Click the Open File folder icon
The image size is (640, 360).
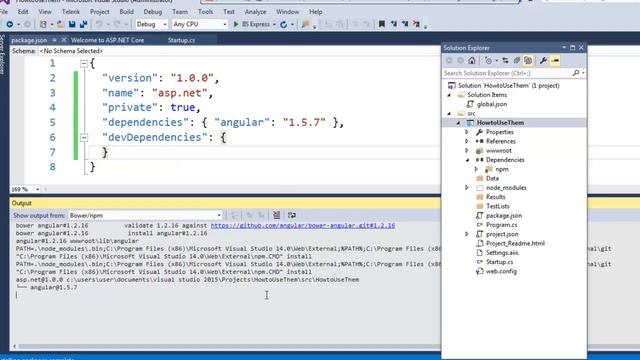(61, 24)
